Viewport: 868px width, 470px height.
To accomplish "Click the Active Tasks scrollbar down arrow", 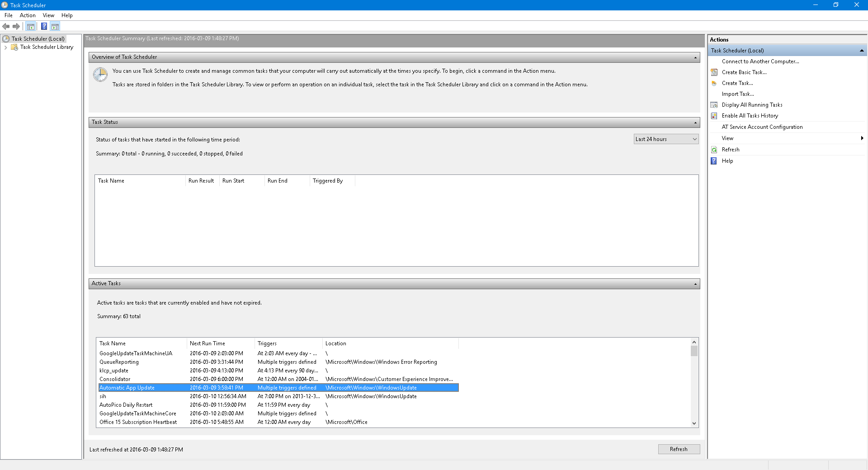I will click(x=694, y=423).
